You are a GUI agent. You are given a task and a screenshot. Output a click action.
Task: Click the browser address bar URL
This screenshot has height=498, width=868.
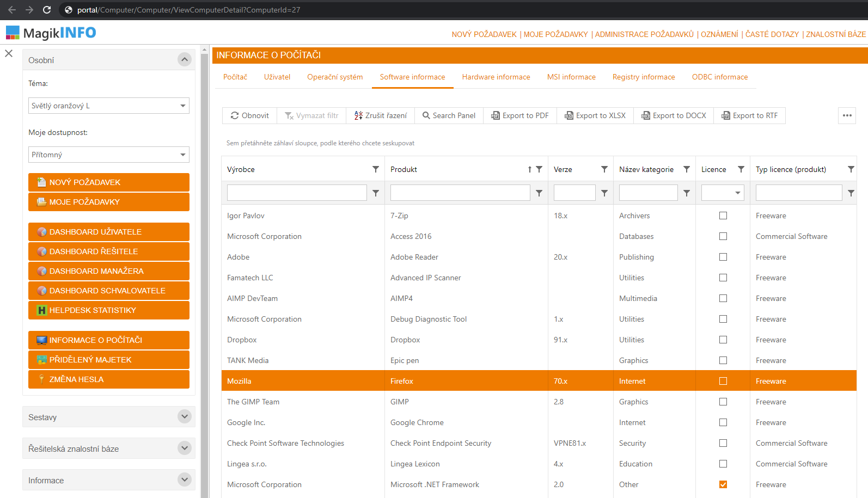188,10
